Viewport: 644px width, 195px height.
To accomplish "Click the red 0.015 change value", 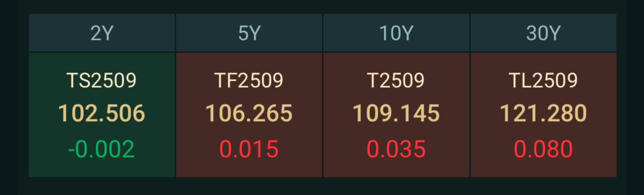I will (249, 150).
